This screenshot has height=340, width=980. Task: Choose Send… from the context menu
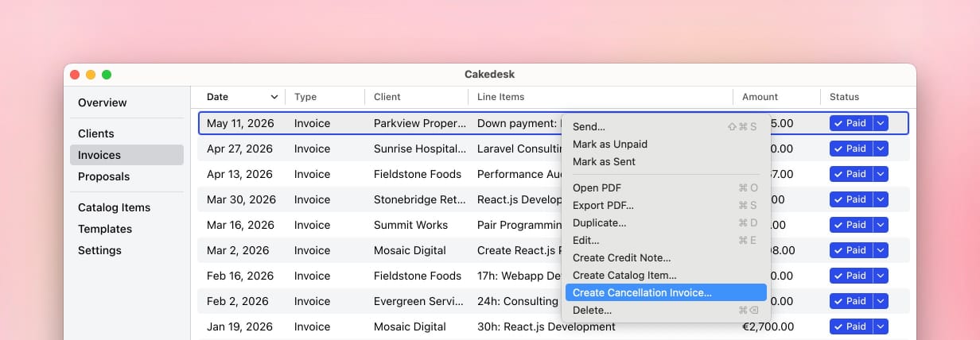coord(666,126)
